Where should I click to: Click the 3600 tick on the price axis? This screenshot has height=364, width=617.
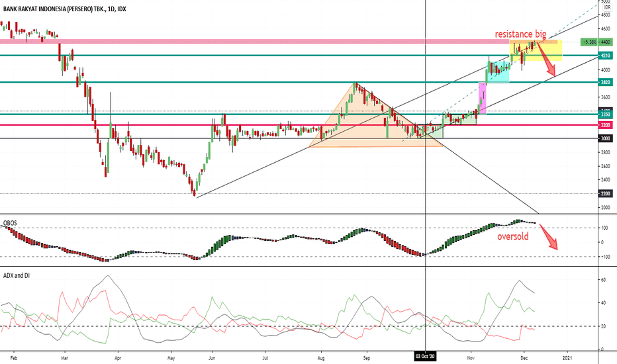606,97
